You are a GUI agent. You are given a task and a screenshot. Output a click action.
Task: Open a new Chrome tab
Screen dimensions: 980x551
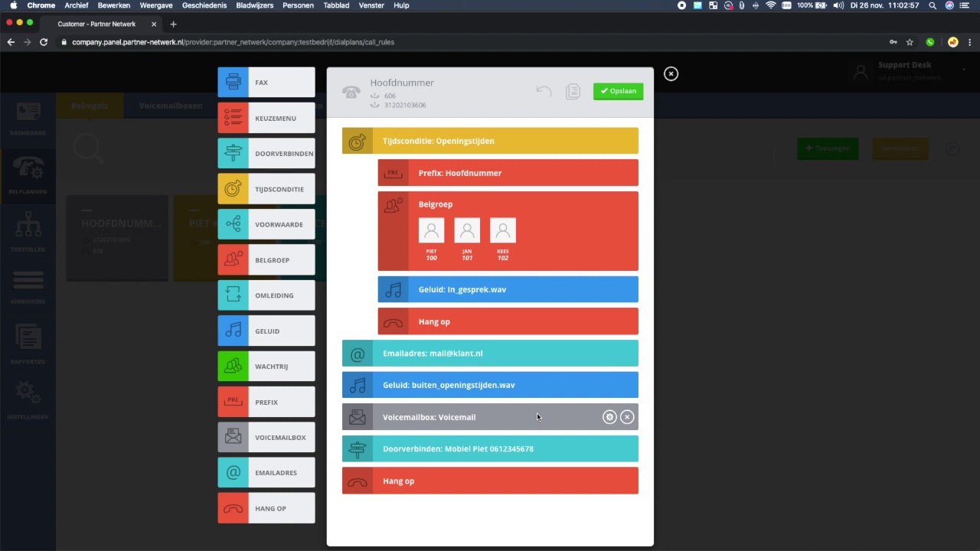pyautogui.click(x=173, y=24)
